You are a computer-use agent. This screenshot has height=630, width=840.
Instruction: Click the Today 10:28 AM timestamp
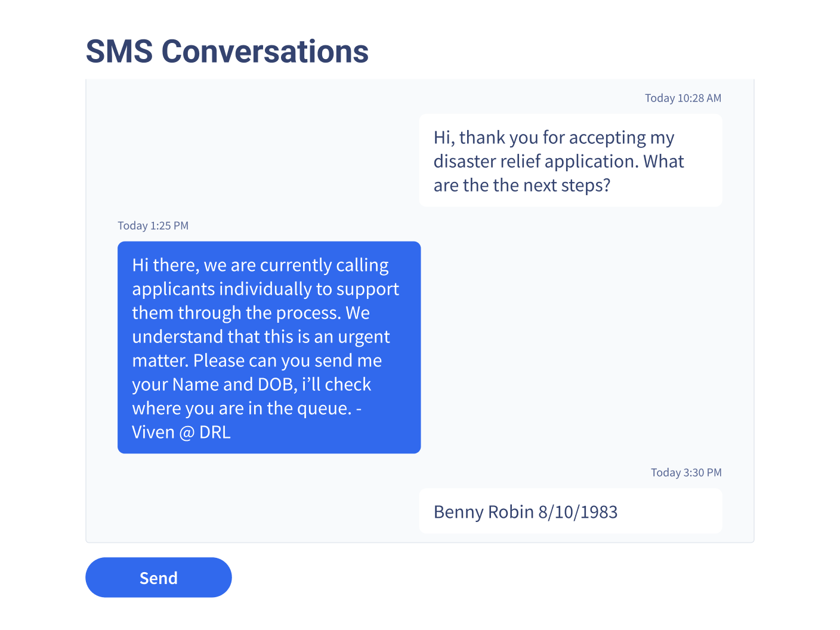682,98
